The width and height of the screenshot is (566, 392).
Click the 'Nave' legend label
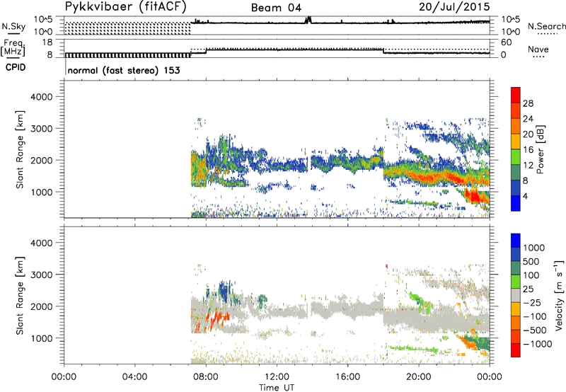click(538, 49)
